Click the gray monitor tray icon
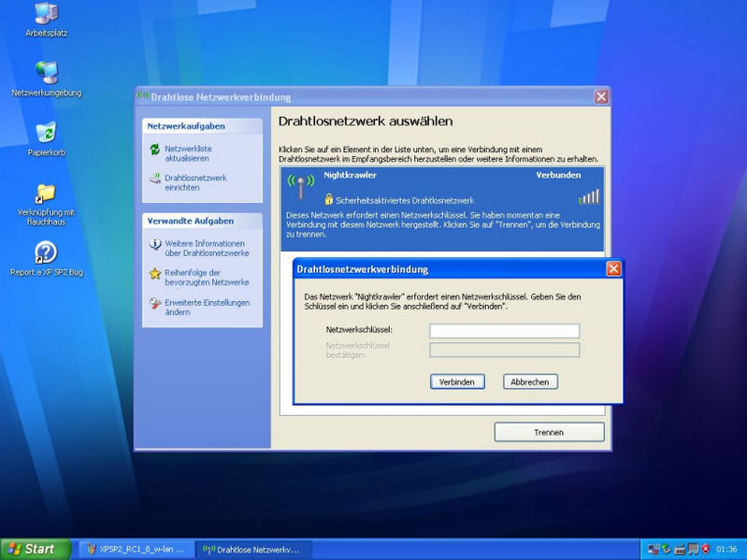Viewport: 747px width, 560px height. point(692,549)
